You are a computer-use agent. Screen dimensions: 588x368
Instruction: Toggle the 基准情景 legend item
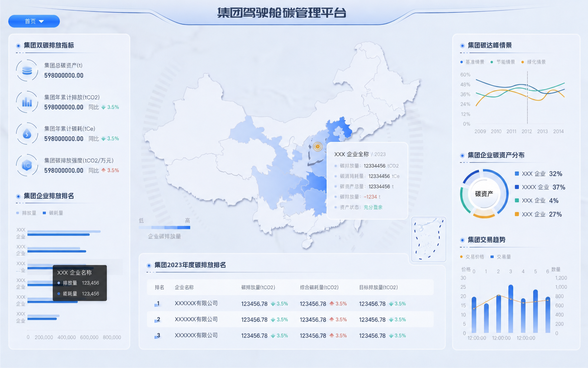click(472, 62)
